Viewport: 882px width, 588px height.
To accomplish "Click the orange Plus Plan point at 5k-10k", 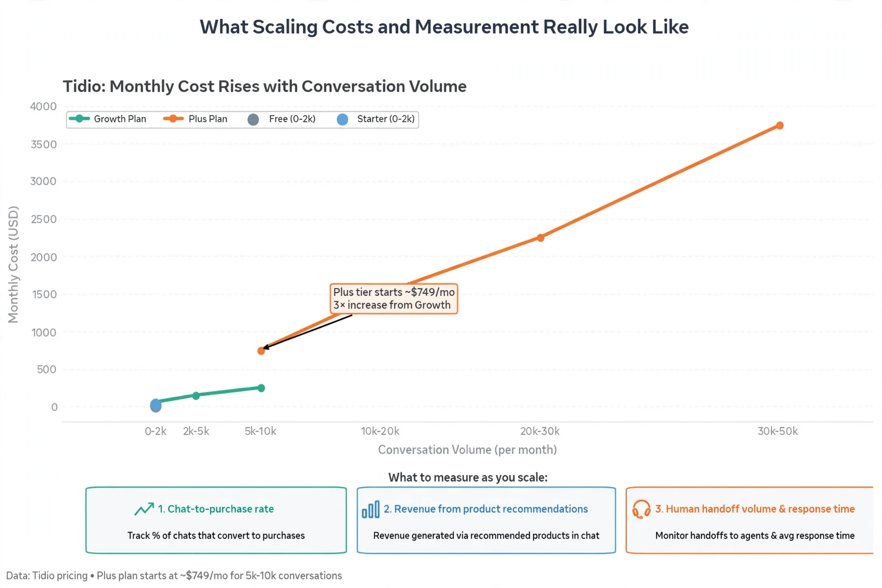I will pos(261,351).
